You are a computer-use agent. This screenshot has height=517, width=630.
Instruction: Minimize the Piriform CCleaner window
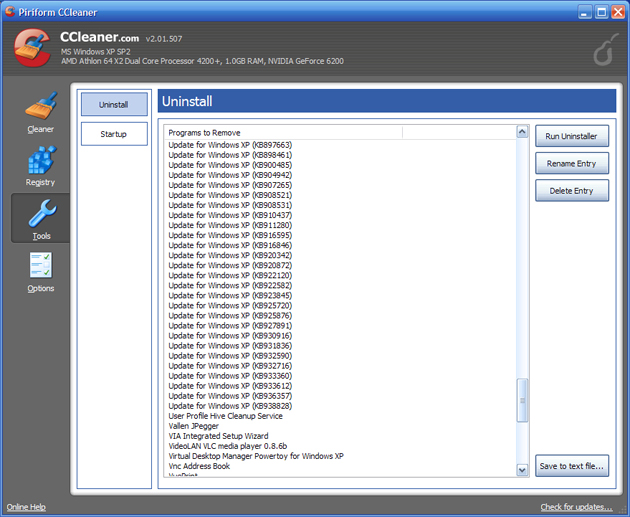(585, 12)
